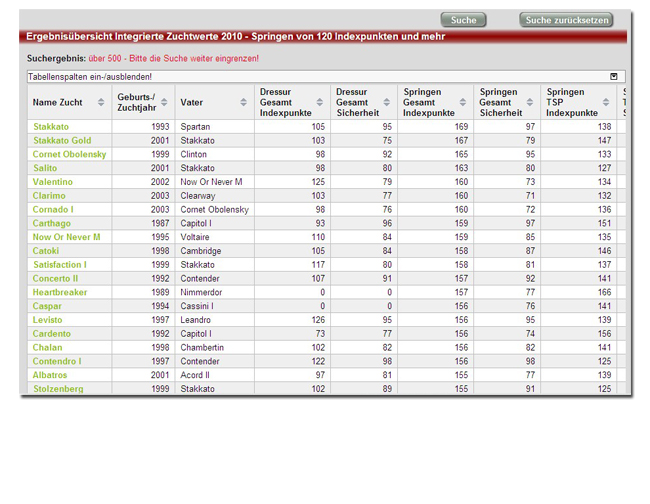Click the Valentino name link
Image resolution: width=650 pixels, height=504 pixels.
point(52,182)
